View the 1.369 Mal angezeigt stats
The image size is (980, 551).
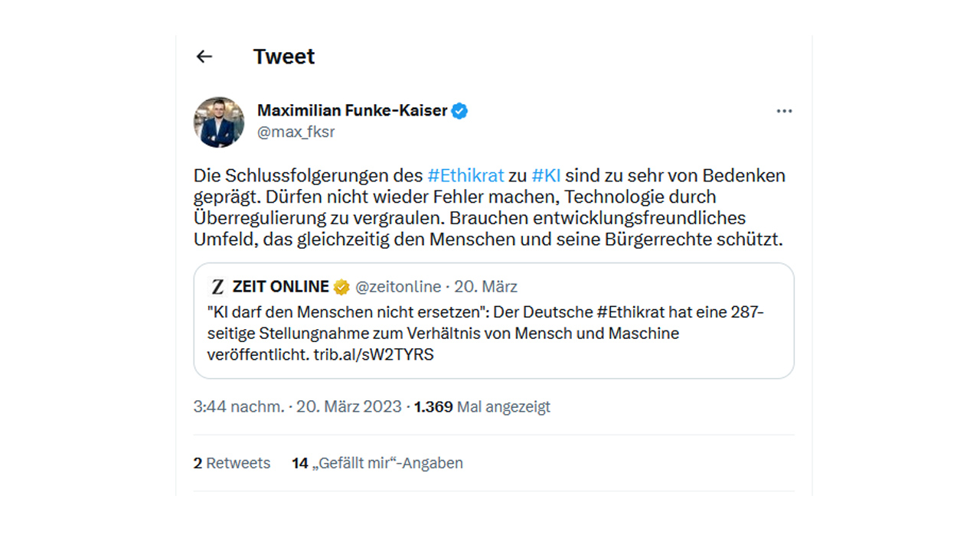(482, 407)
